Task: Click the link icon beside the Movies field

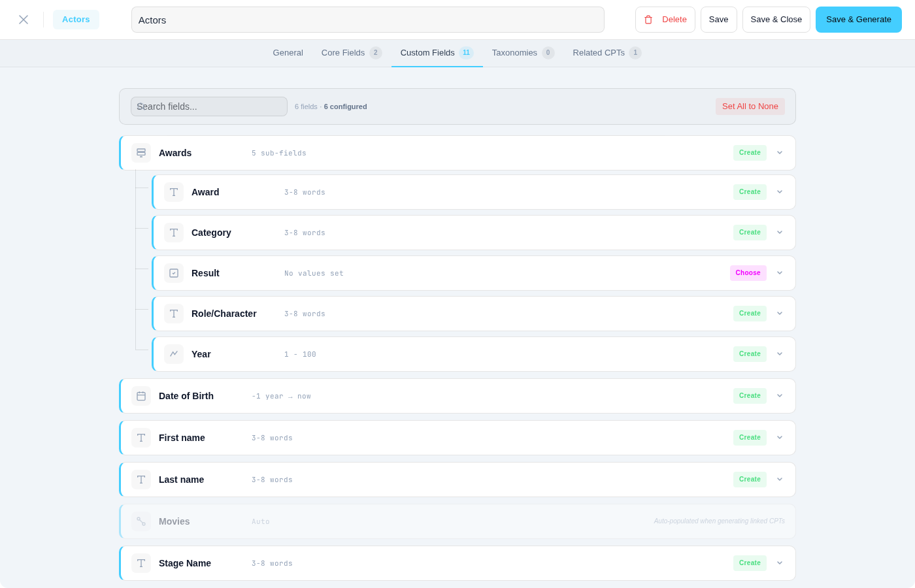Action: [141, 521]
